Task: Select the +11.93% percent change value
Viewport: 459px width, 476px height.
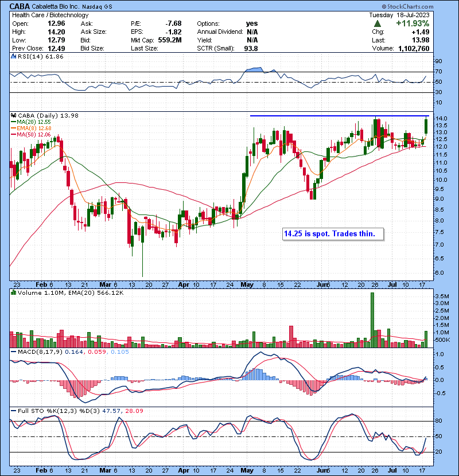Action: pos(413,24)
